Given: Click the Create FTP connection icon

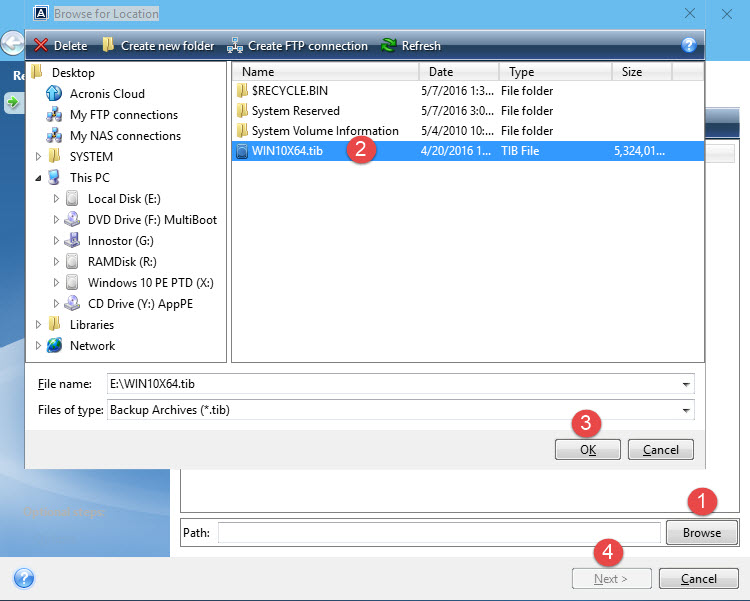Looking at the screenshot, I should [x=235, y=45].
